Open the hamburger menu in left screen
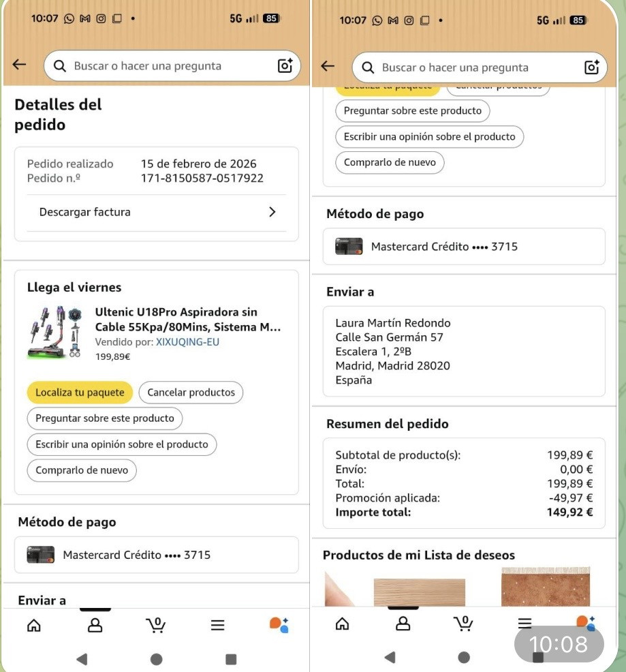Screen dimensions: 626x672 [218, 625]
